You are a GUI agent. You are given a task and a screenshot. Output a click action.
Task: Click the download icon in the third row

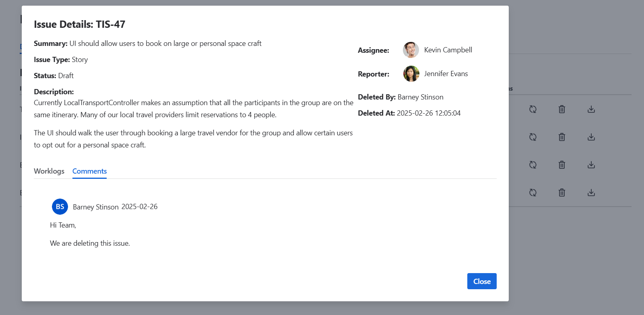591,165
